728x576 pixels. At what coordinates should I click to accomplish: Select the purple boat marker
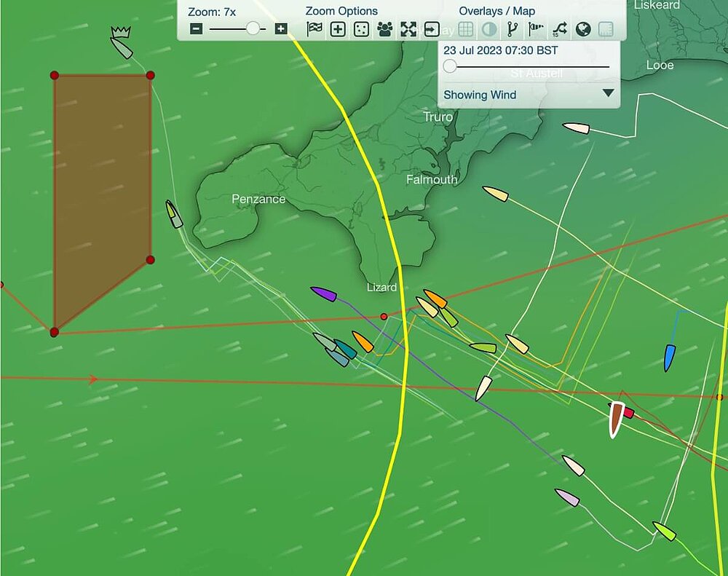[324, 294]
